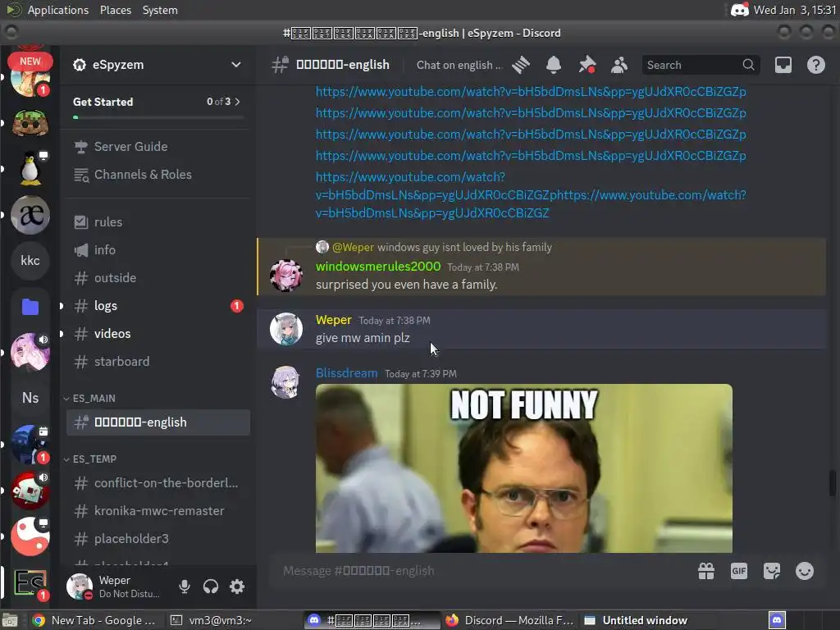
Task: Select the outside channel
Action: (157, 277)
